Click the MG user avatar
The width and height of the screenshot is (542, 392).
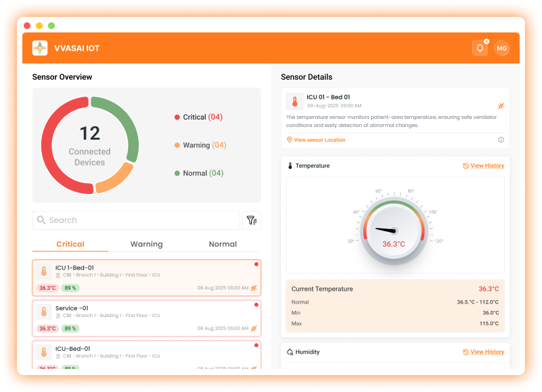(x=501, y=49)
